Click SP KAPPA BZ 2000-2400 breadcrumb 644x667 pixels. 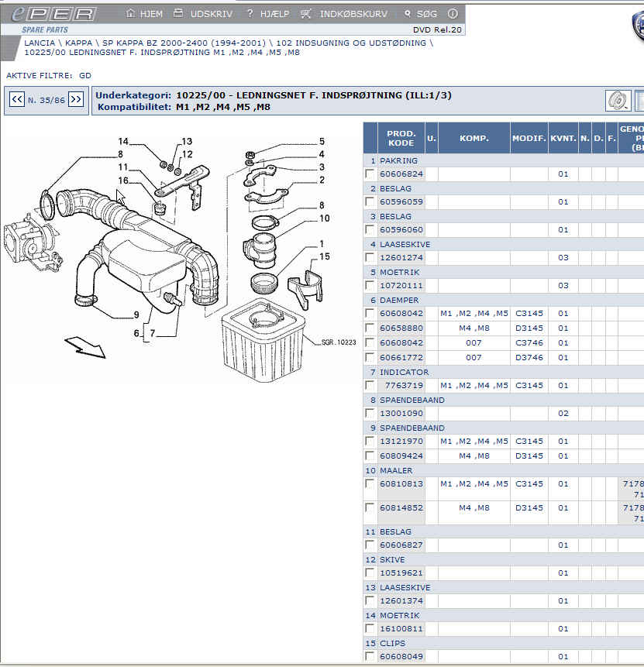[184, 43]
